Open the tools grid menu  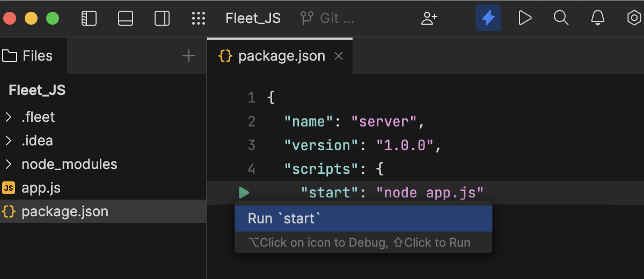199,18
